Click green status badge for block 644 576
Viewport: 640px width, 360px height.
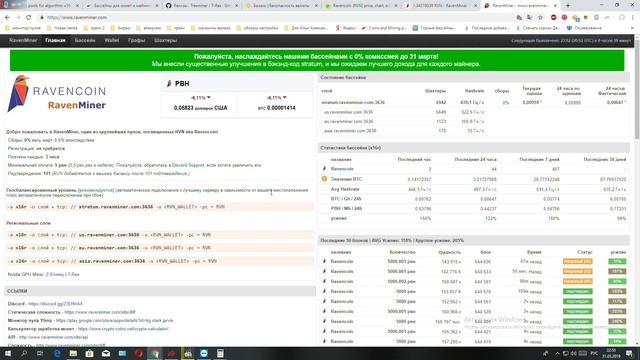pyautogui.click(x=578, y=291)
